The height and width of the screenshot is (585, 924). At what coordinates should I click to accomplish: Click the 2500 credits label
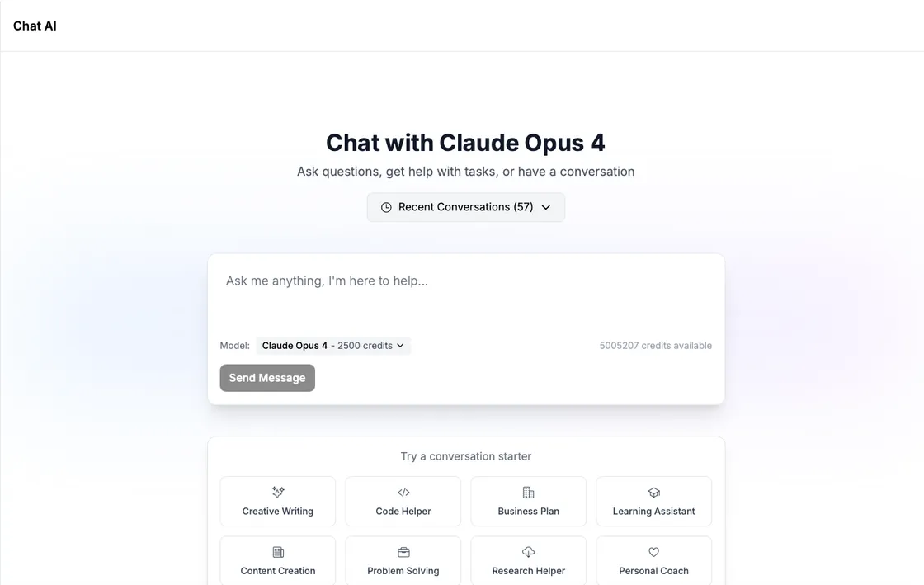tap(365, 345)
